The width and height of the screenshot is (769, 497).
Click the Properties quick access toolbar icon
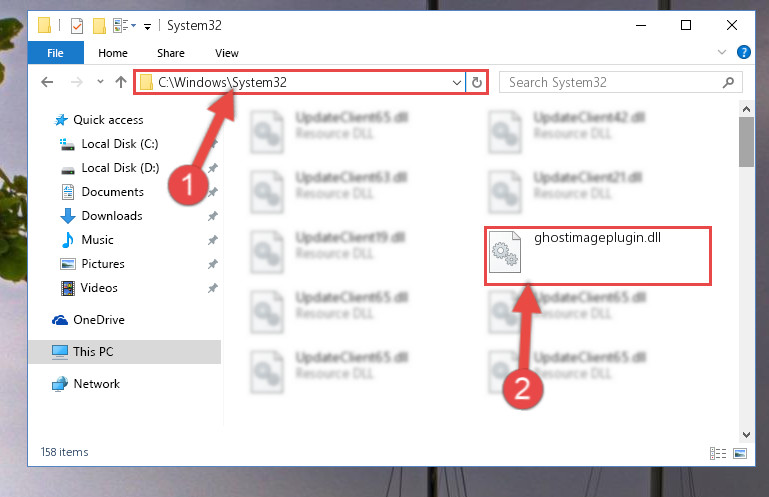(77, 26)
